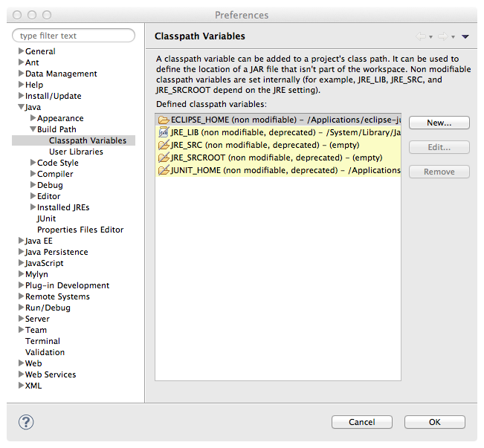Expand the Installed JREs node
The width and height of the screenshot is (484, 448).
click(33, 207)
